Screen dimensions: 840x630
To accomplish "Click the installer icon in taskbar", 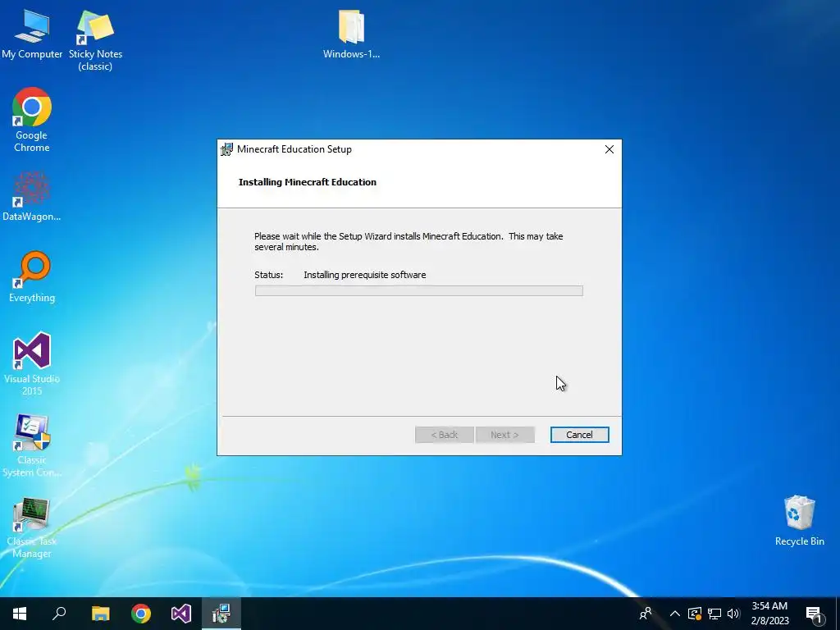I will tap(221, 614).
